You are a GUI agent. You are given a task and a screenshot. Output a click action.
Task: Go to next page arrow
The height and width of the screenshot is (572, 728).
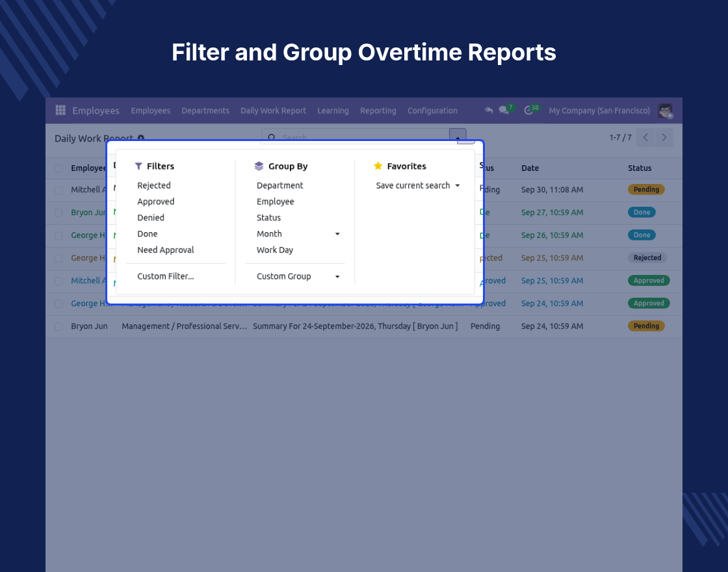(664, 137)
